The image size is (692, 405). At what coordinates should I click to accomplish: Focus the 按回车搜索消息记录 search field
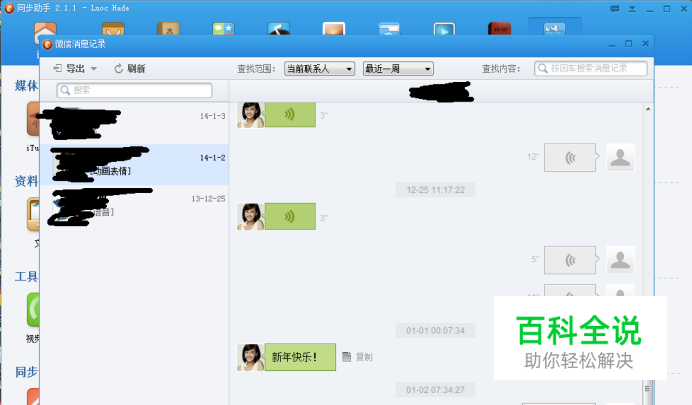click(x=590, y=68)
